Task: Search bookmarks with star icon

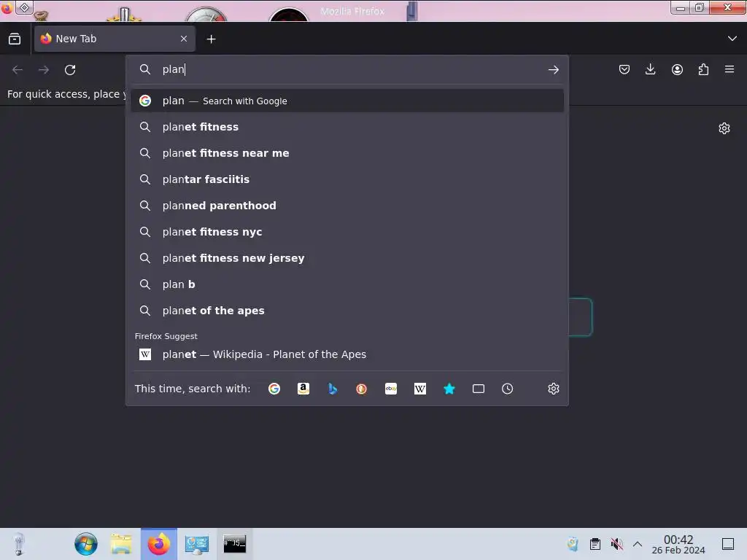Action: [449, 389]
